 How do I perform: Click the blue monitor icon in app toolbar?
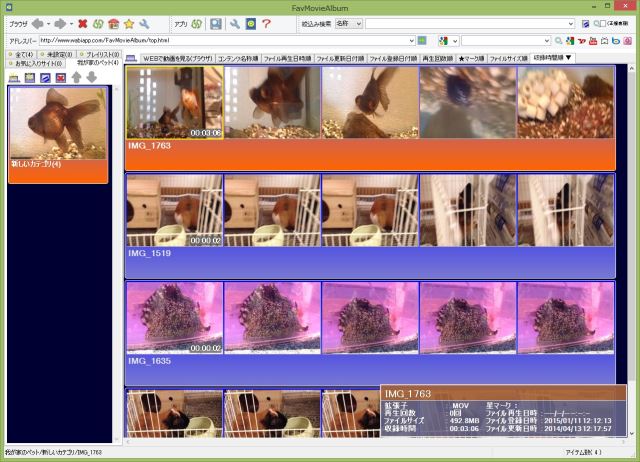pyautogui.click(x=216, y=24)
